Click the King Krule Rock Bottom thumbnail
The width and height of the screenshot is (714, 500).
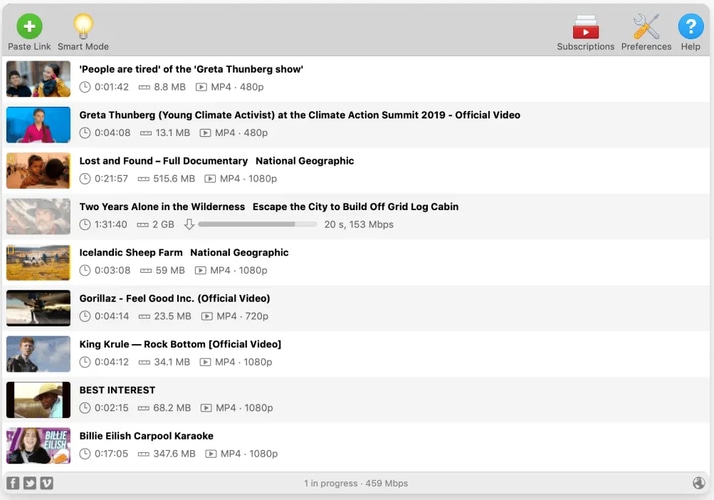(x=38, y=354)
